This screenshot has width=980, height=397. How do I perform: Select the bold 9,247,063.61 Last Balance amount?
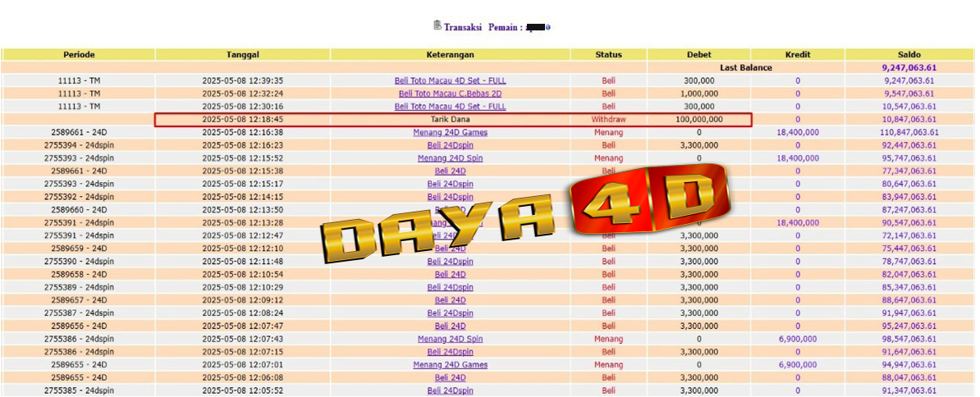click(x=909, y=68)
